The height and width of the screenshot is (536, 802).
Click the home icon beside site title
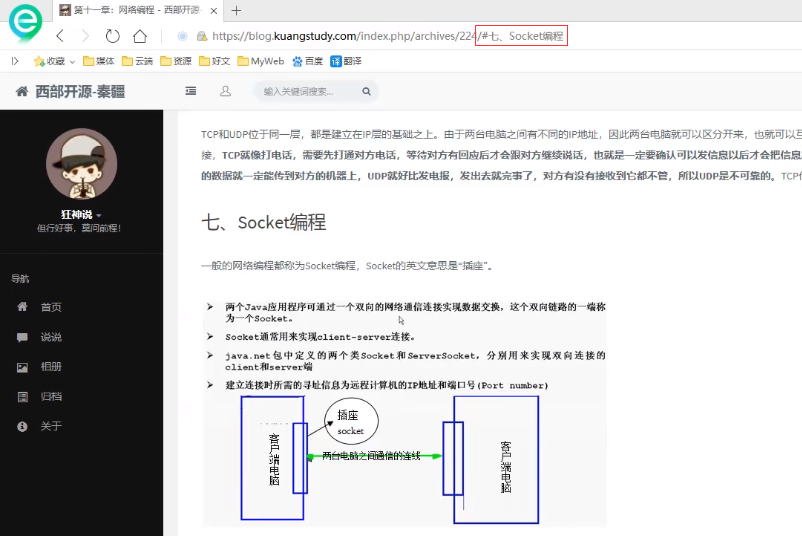point(22,92)
